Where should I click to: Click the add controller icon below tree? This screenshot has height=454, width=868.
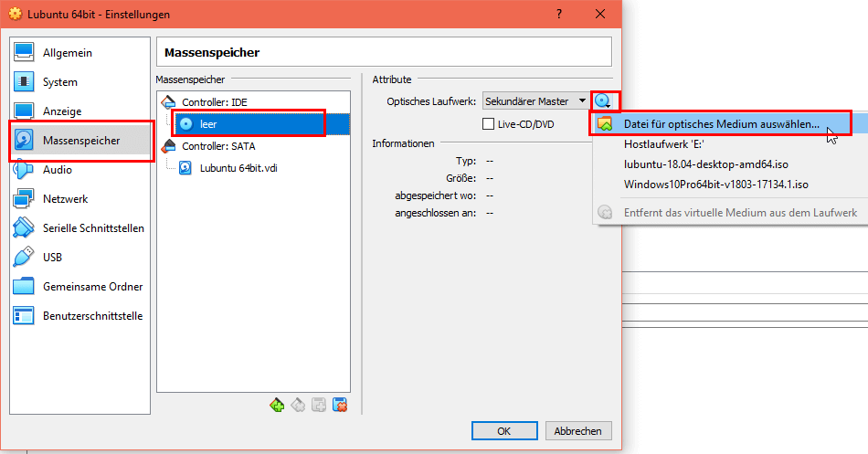277,406
